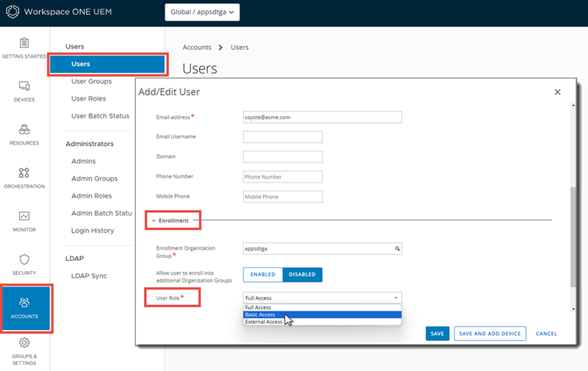Select Users in the Users submenu

pos(107,64)
